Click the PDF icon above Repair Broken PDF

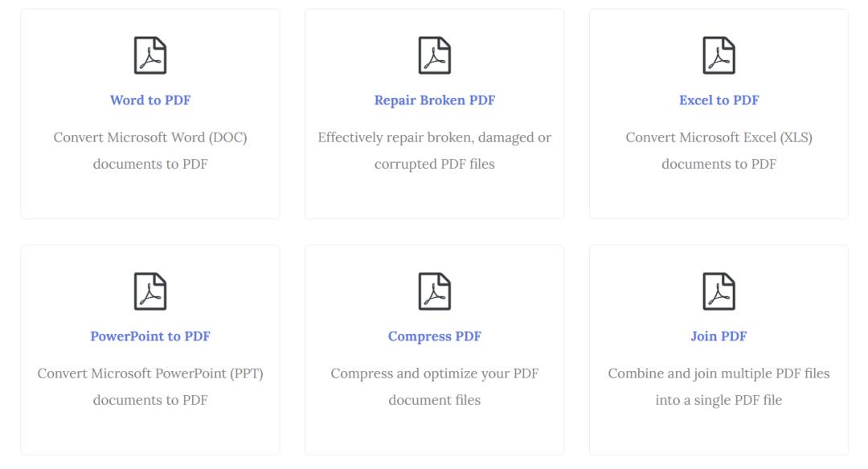point(435,55)
